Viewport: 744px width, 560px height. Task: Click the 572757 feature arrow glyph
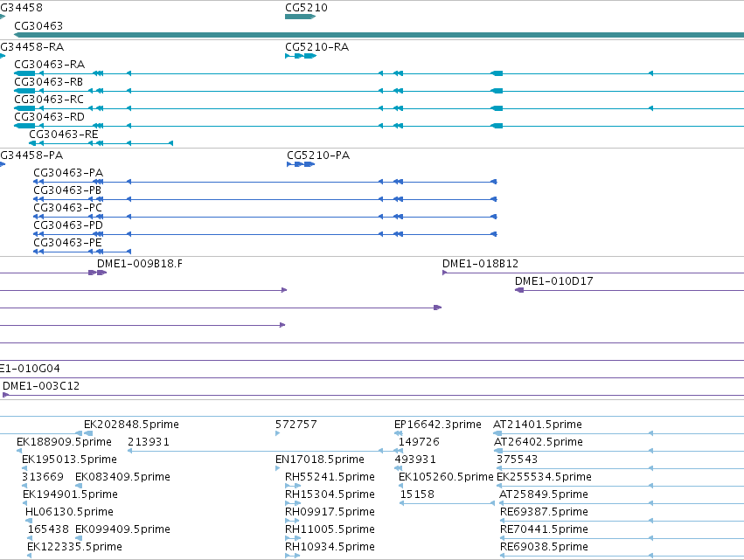277,433
